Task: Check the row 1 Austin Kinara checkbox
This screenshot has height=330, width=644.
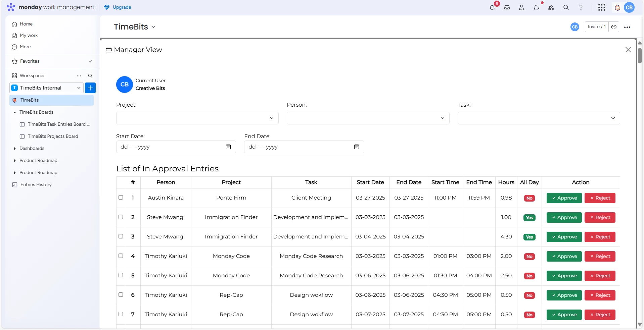Action: click(121, 198)
